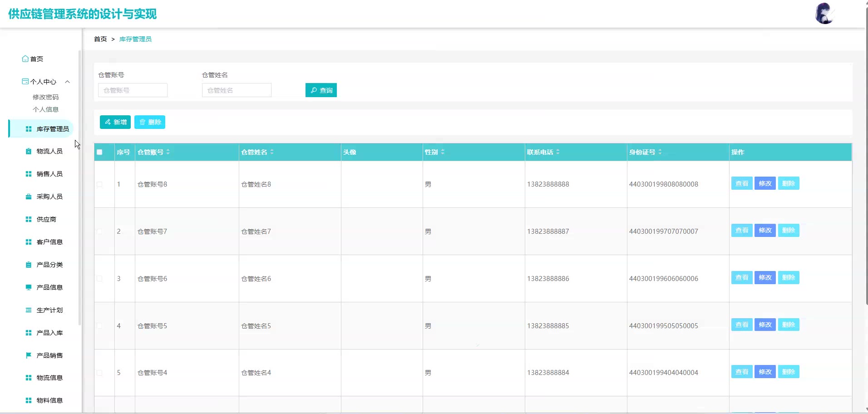Sort the table by 仓管账号 column arrows
The height and width of the screenshot is (414, 868).
(168, 152)
